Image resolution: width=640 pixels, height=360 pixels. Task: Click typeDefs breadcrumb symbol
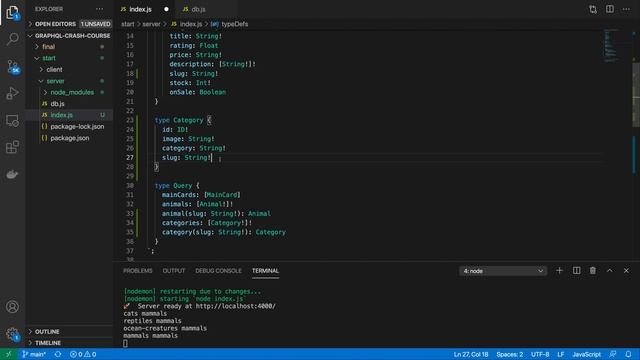click(x=230, y=24)
